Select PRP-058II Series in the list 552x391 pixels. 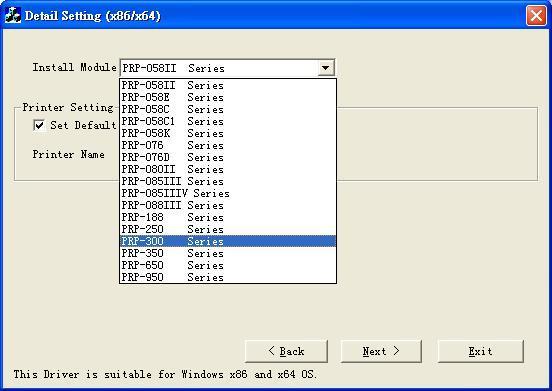[228, 86]
